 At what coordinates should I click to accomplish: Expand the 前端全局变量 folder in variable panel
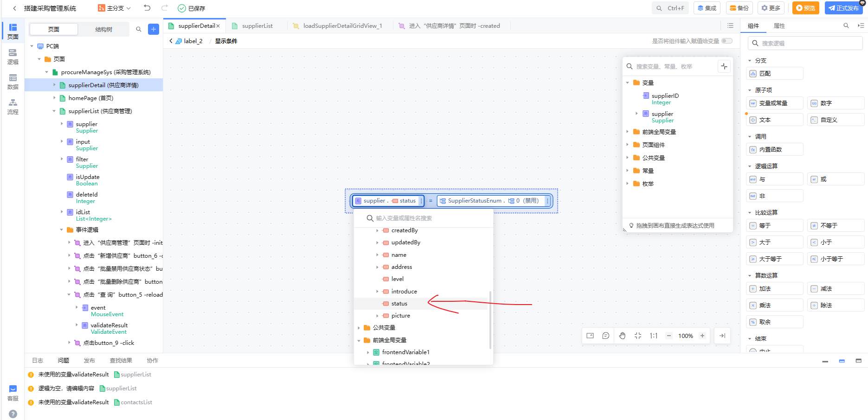tap(628, 132)
